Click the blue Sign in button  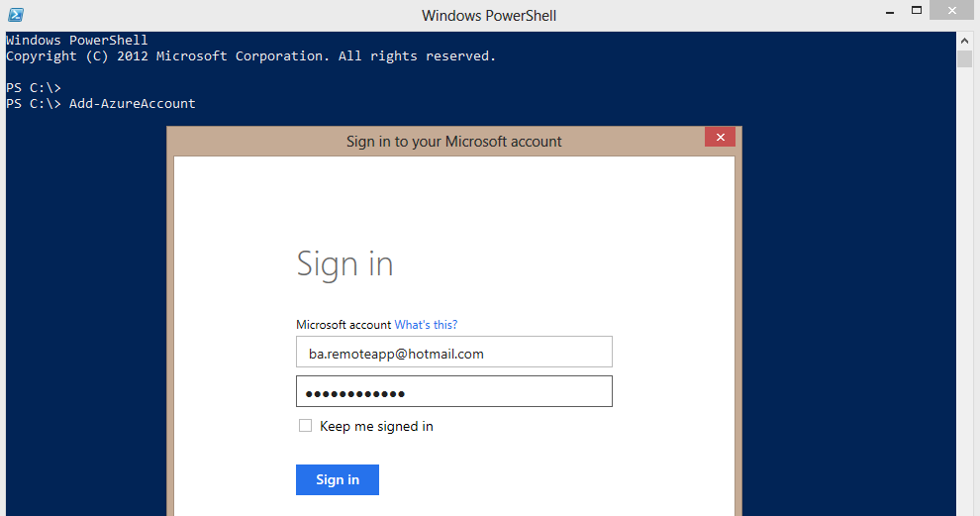click(x=338, y=479)
